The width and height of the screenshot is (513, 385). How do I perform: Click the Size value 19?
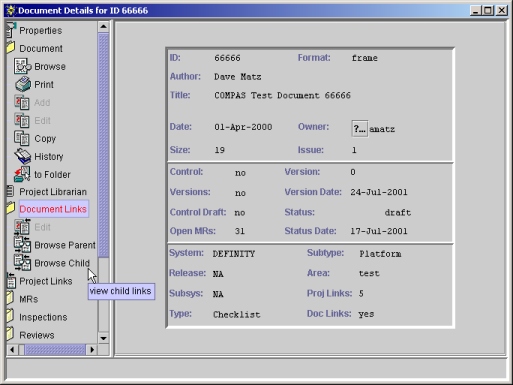219,150
